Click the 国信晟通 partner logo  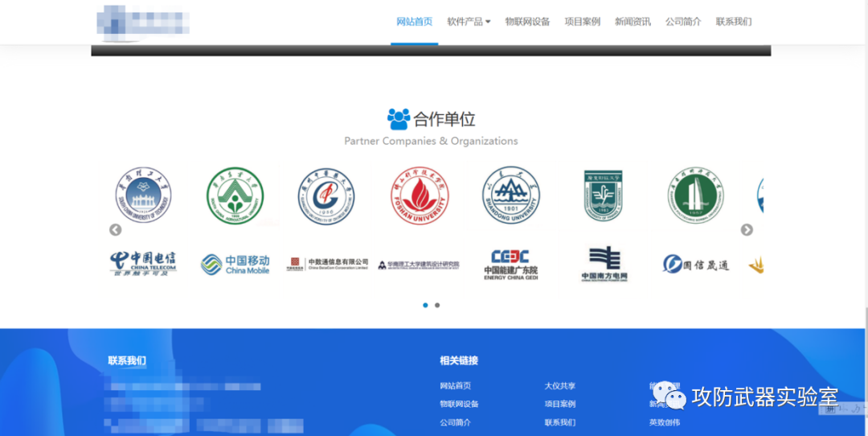click(x=696, y=265)
